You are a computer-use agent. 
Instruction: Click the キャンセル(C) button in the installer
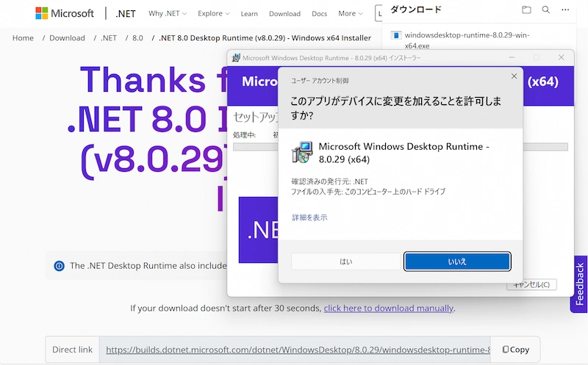tap(531, 285)
